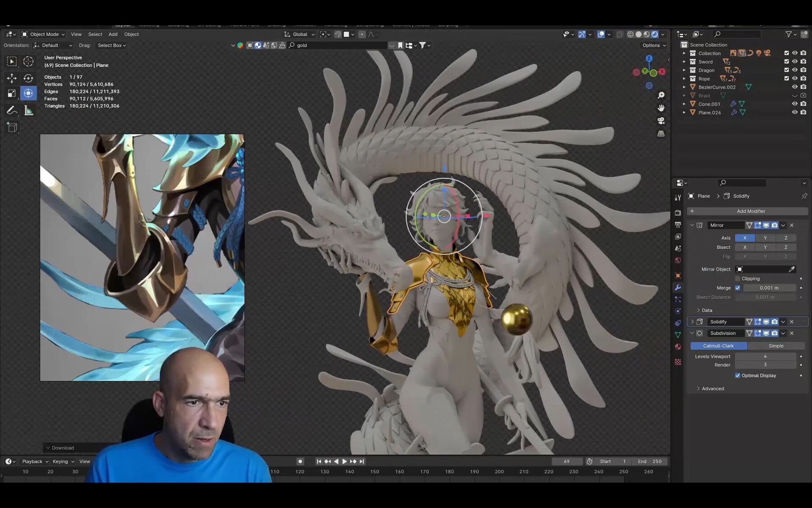Select the Scale tool

point(12,93)
